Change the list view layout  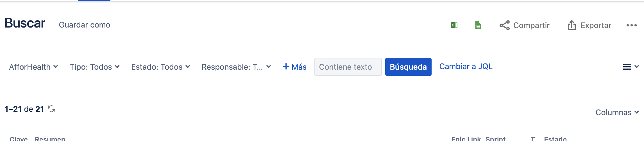pos(631,67)
